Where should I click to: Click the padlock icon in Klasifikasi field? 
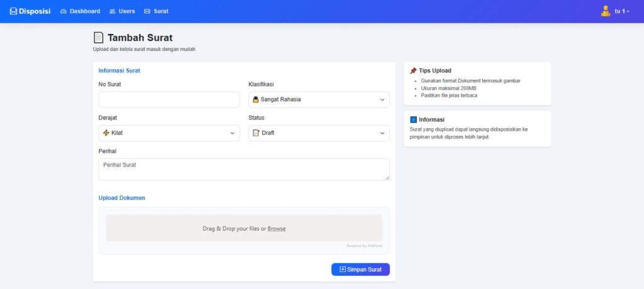click(x=255, y=99)
